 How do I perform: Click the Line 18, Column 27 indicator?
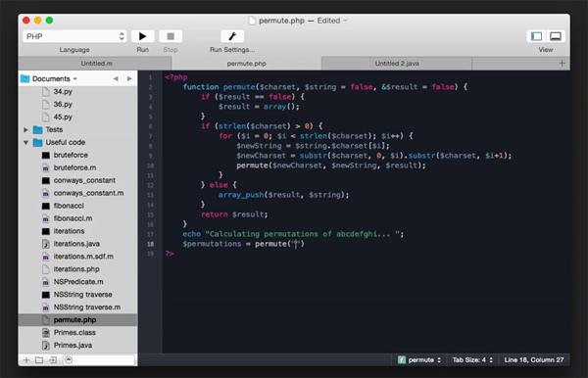534,360
